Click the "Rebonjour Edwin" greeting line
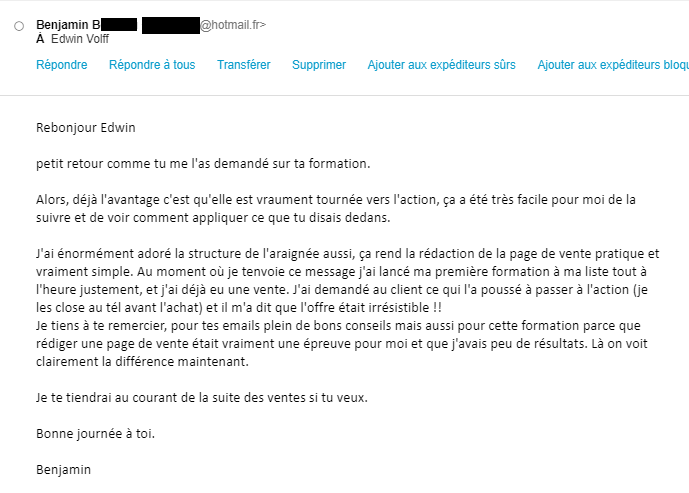The height and width of the screenshot is (493, 689). [x=85, y=127]
